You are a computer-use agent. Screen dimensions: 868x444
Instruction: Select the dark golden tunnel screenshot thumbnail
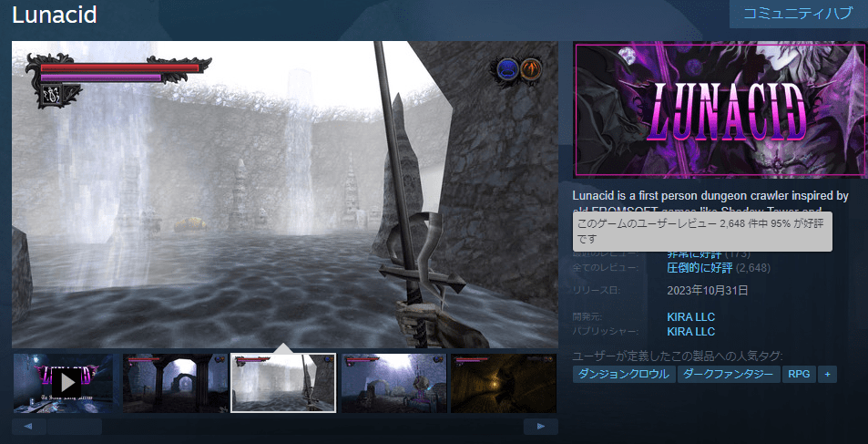point(503,383)
